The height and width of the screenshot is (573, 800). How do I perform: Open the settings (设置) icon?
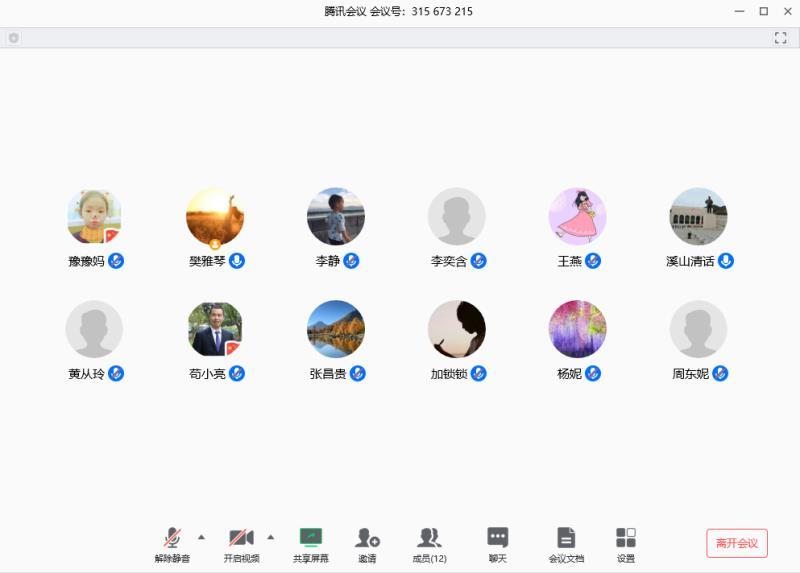coord(626,538)
